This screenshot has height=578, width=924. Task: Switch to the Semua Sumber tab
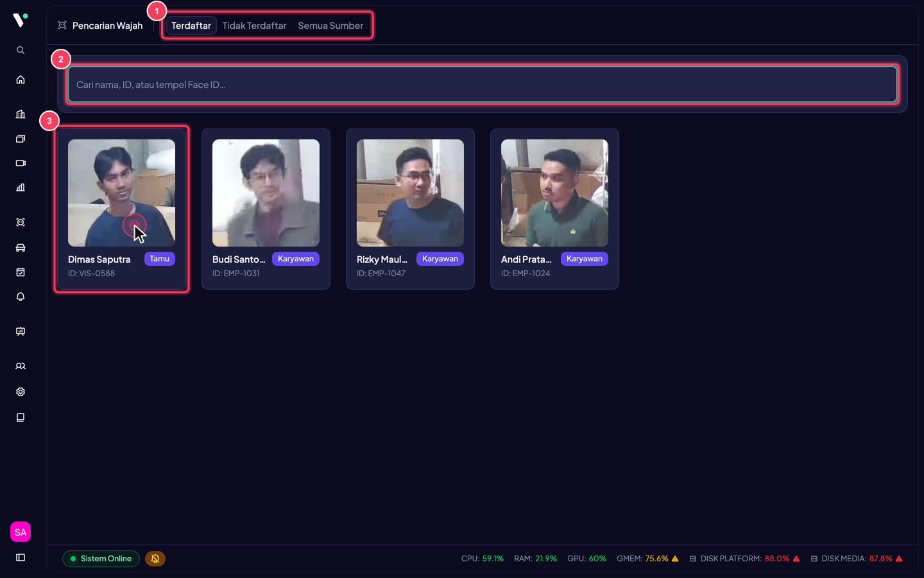click(330, 26)
